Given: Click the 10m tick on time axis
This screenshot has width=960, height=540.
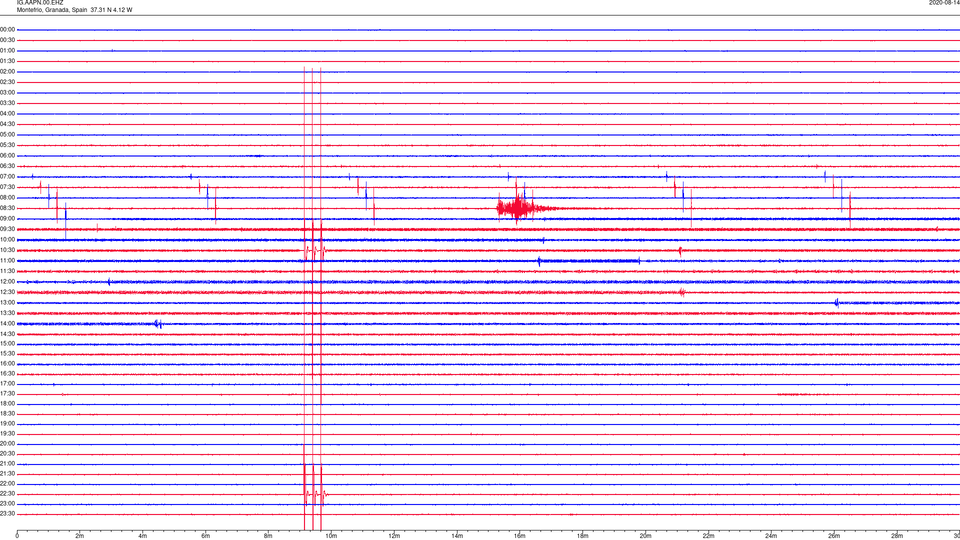Looking at the screenshot, I should pos(331,536).
